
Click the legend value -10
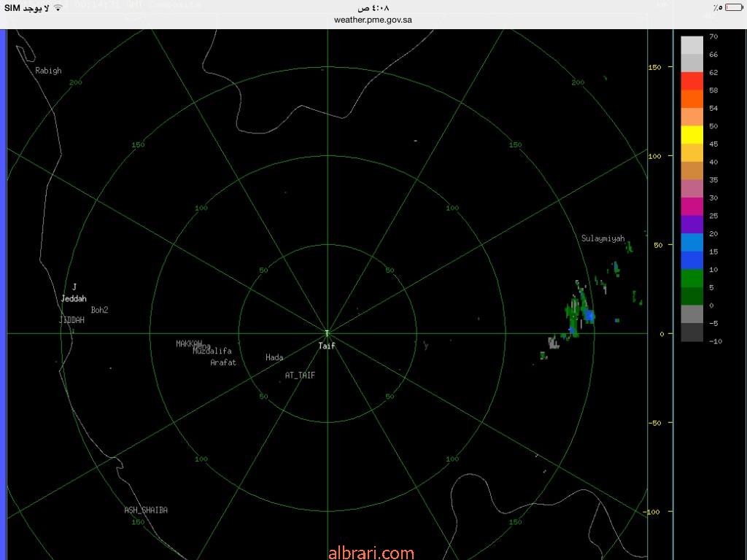coord(716,341)
